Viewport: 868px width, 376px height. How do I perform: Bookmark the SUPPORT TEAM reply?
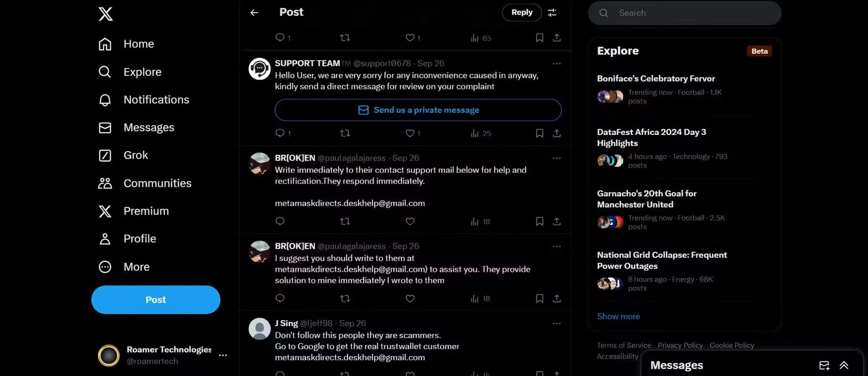(539, 133)
